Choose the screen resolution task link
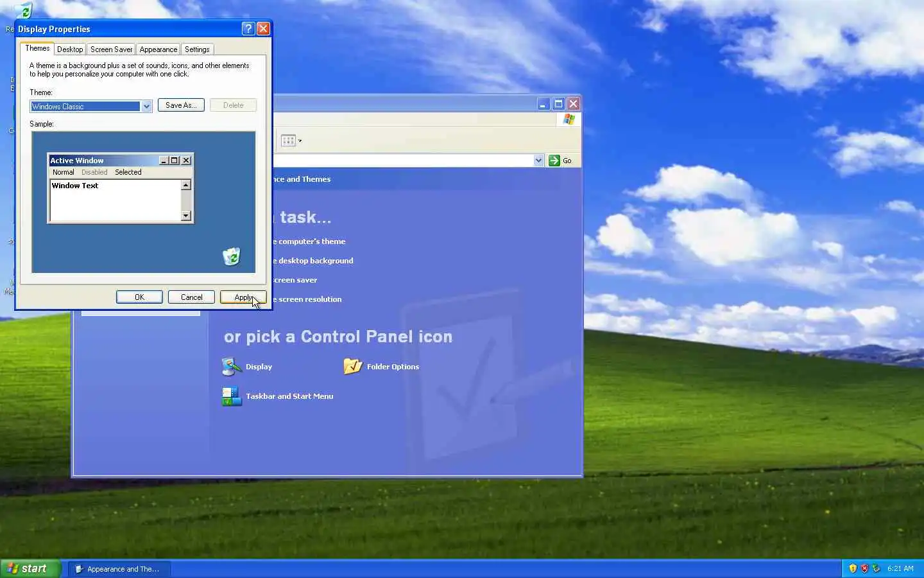Screen dimensions: 924x578 pyautogui.click(x=307, y=299)
